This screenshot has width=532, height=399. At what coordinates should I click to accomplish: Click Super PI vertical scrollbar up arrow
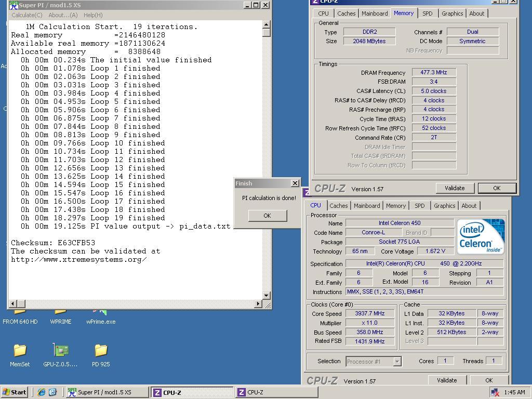click(267, 24)
